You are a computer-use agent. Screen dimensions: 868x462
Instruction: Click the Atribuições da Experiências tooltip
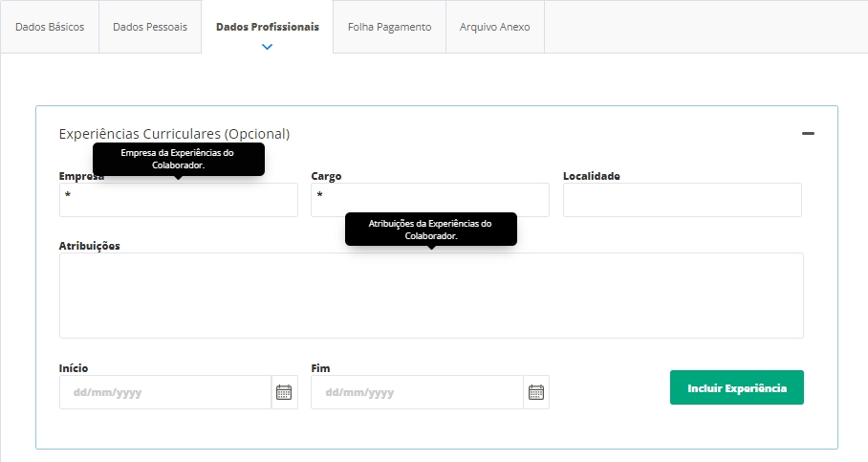tap(430, 229)
